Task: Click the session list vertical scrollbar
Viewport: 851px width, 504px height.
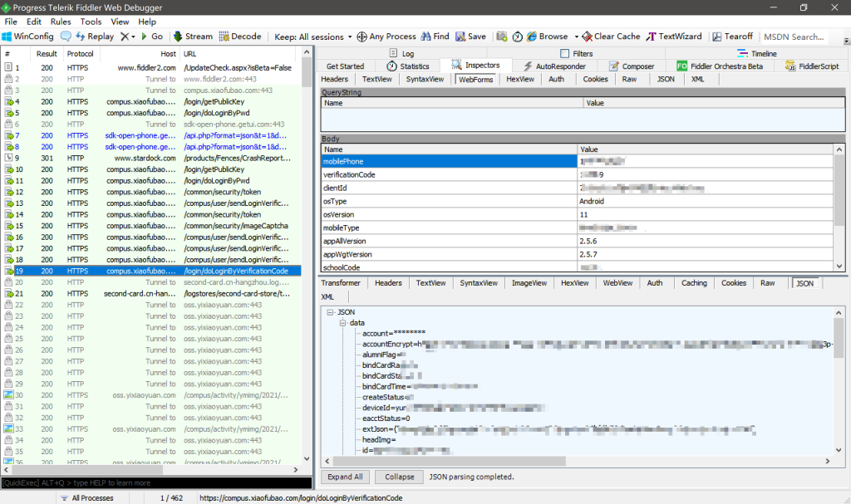Action: click(307, 256)
